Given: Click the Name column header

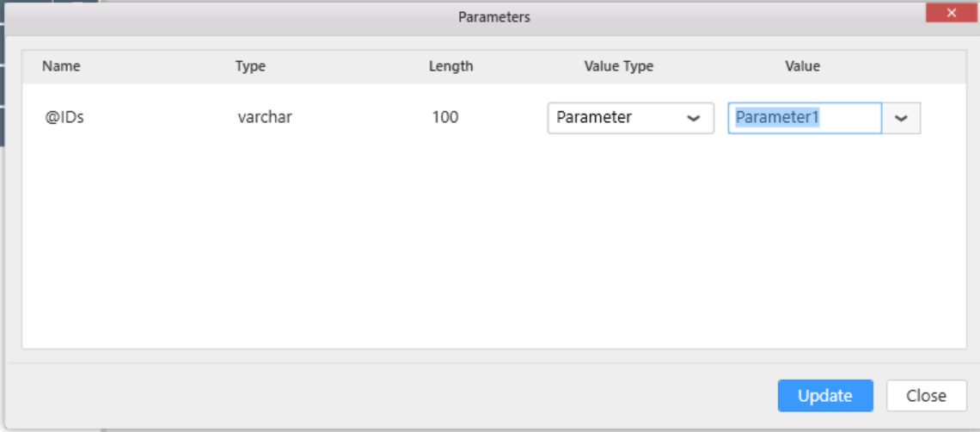Looking at the screenshot, I should point(61,66).
